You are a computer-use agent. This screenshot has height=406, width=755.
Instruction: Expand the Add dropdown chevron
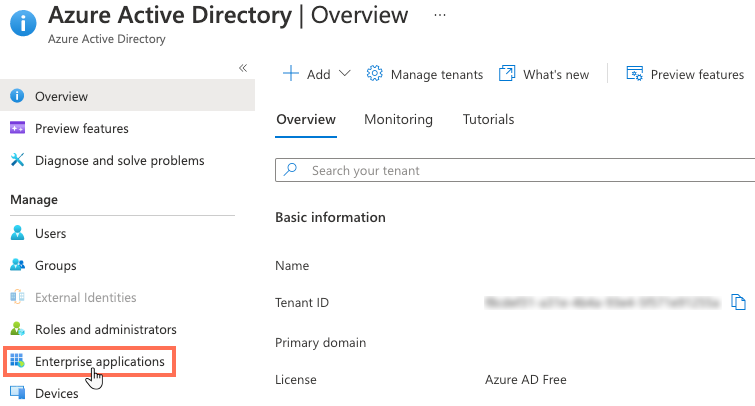(x=344, y=74)
